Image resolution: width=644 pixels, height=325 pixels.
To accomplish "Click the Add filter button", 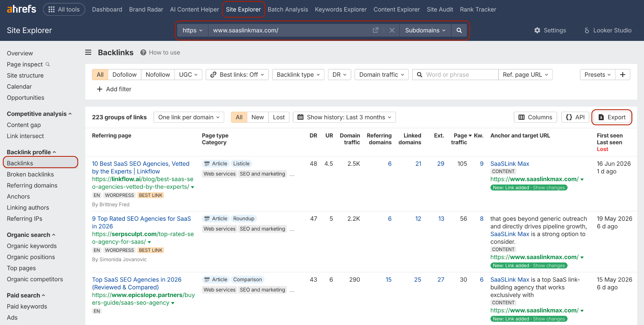I will (x=114, y=89).
